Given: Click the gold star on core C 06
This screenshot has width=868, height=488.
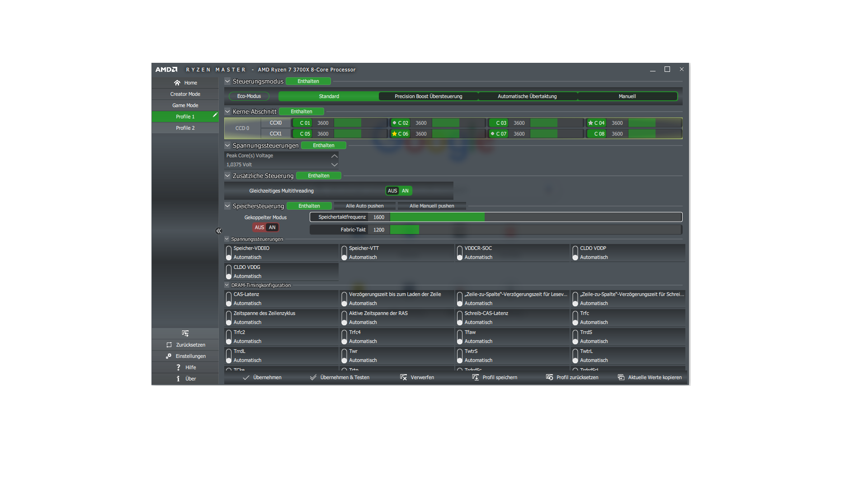Looking at the screenshot, I should 394,134.
